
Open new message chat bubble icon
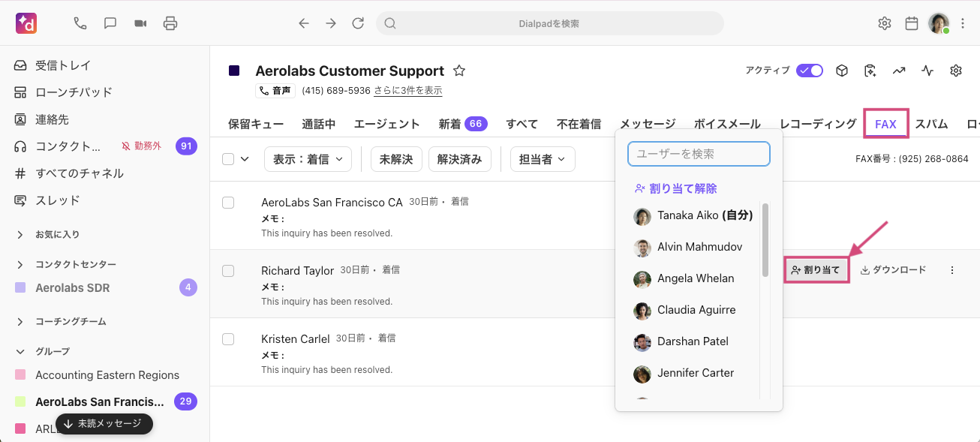point(110,23)
